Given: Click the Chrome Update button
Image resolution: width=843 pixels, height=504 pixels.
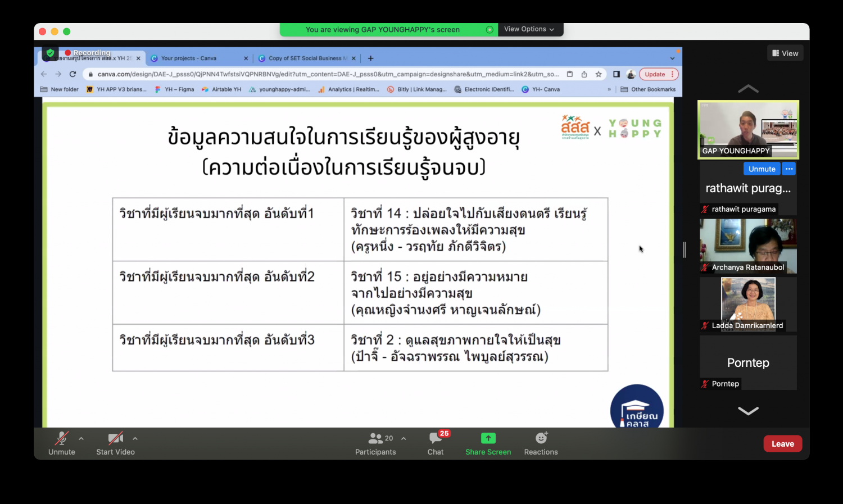Looking at the screenshot, I should pyautogui.click(x=658, y=74).
